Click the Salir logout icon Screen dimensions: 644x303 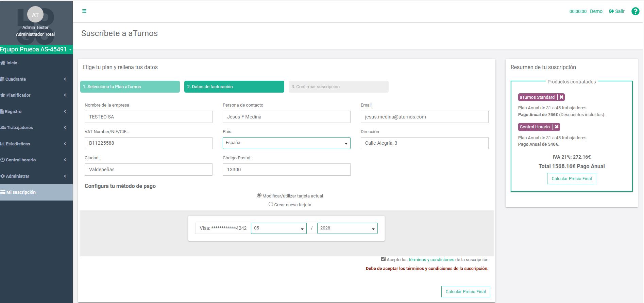[611, 11]
